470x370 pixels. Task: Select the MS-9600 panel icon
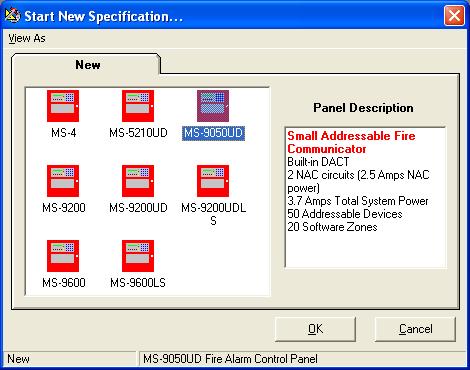point(63,256)
